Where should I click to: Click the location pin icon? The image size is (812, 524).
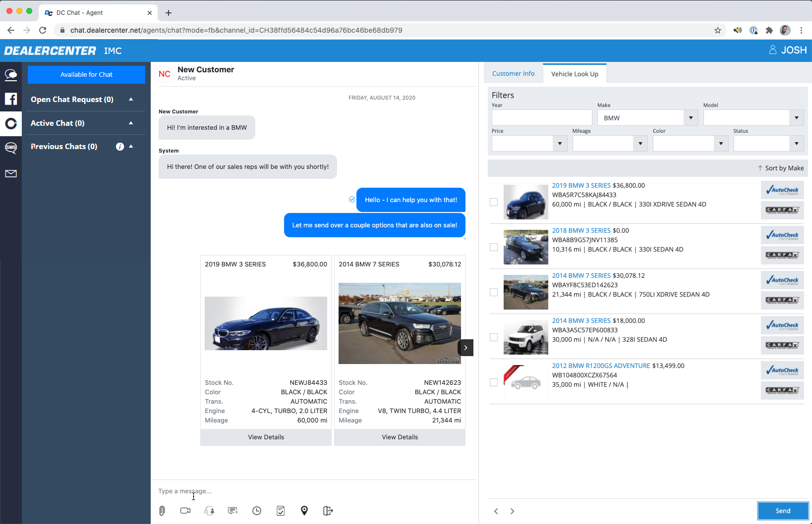tap(304, 511)
